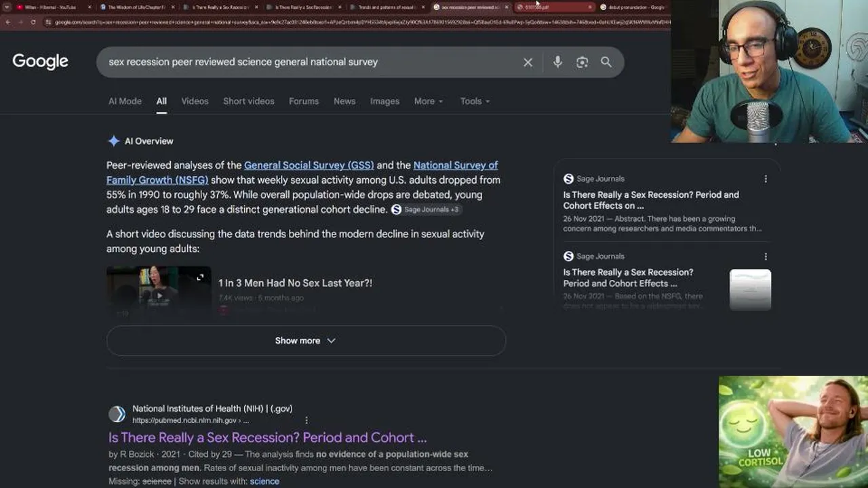Open second Sage Journals 'Period and Cohort Effects' card
The image size is (868, 488).
pos(628,278)
